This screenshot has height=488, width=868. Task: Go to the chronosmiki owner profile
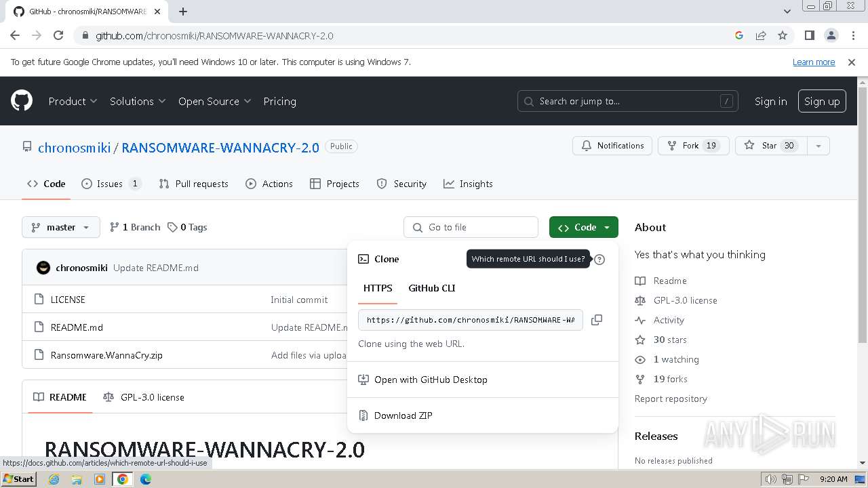[x=75, y=147]
